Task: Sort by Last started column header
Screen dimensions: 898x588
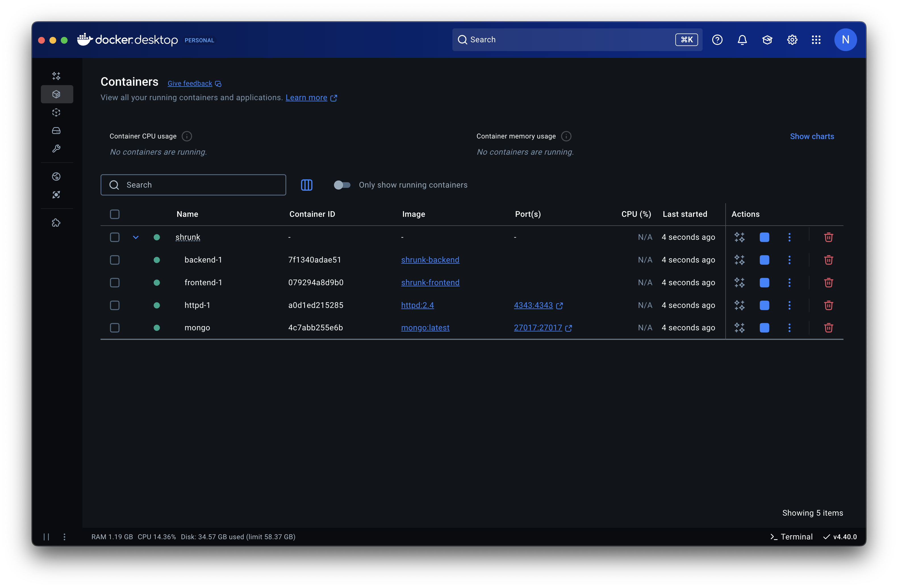Action: point(685,214)
